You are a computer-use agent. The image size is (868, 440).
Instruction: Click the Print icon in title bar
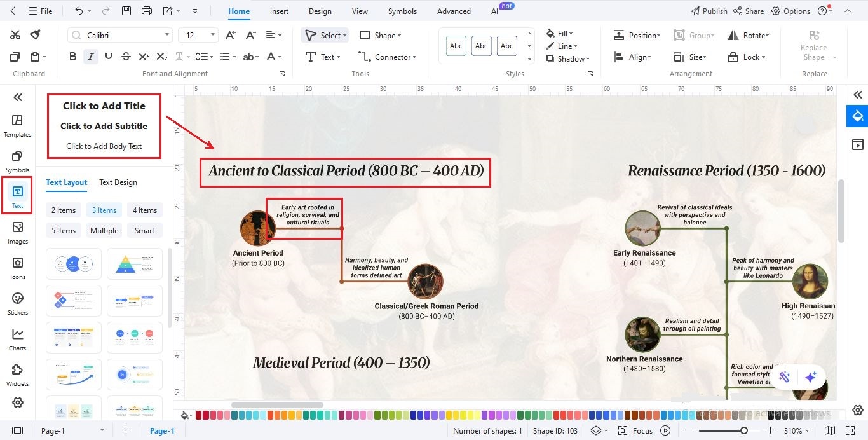click(147, 11)
